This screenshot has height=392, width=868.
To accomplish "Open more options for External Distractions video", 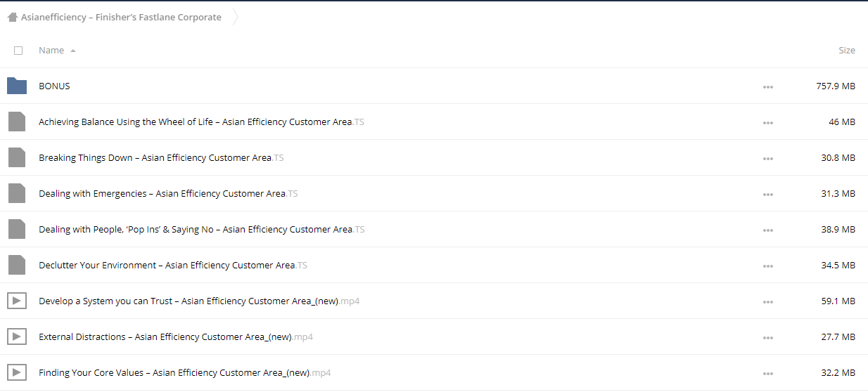I will click(x=768, y=337).
